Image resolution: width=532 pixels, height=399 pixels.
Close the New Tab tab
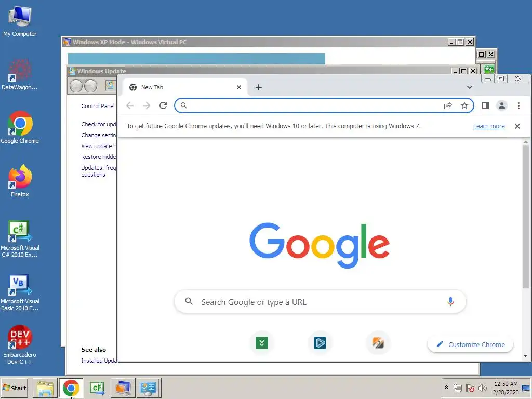[x=239, y=87]
